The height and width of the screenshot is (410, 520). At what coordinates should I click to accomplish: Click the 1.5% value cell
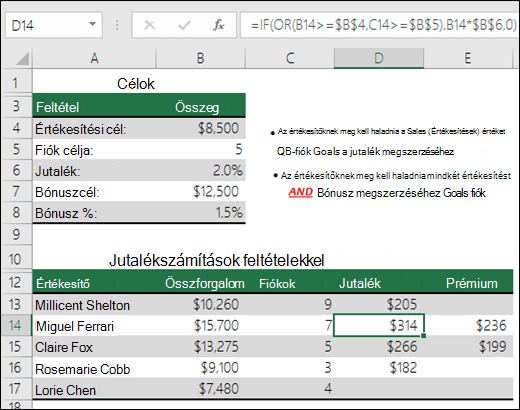[201, 212]
